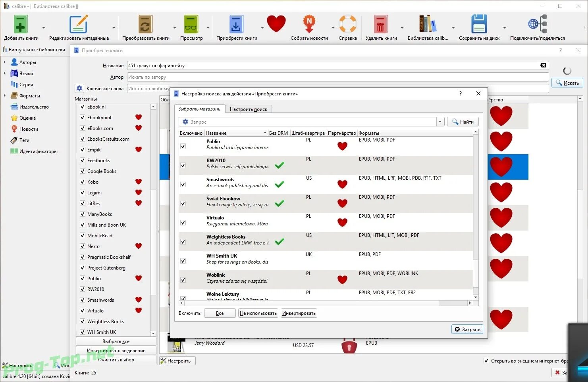The image size is (588, 382).
Task: Click the Convert books toolbar icon
Action: click(x=145, y=24)
